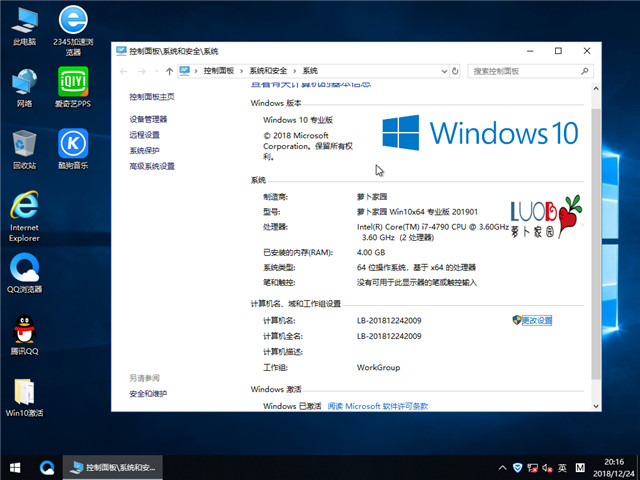Click the computer icon in the address bar
Viewport: 640px width, 480px height.
pos(185,71)
